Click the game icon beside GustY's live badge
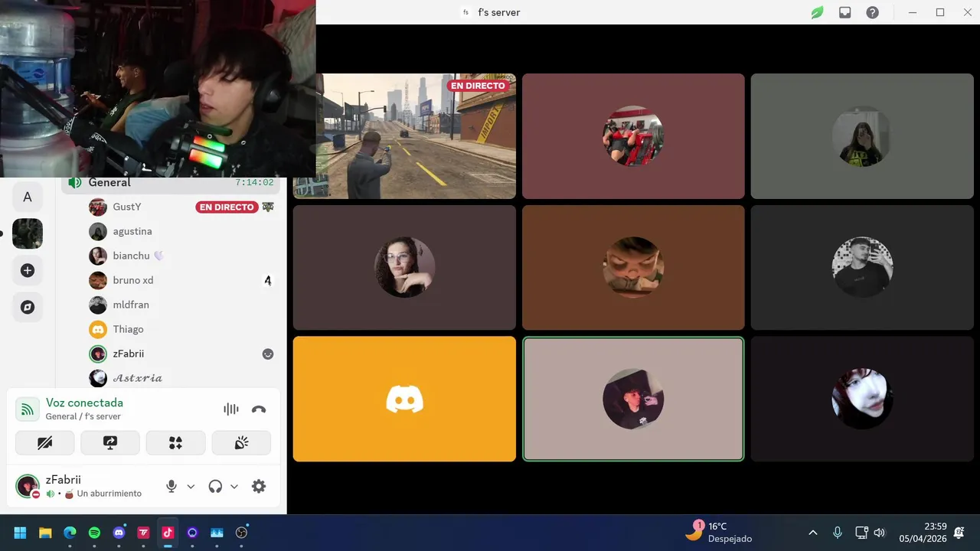The height and width of the screenshot is (551, 980). (268, 207)
